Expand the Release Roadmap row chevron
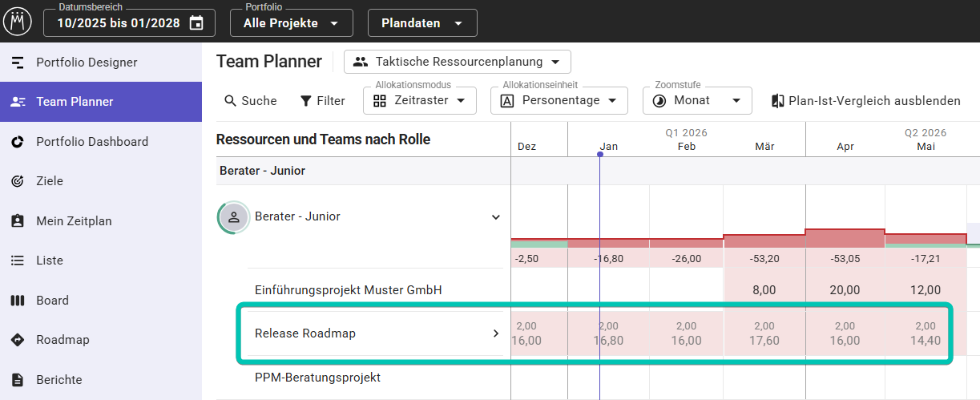Screen dimensions: 980x400 [x=495, y=333]
